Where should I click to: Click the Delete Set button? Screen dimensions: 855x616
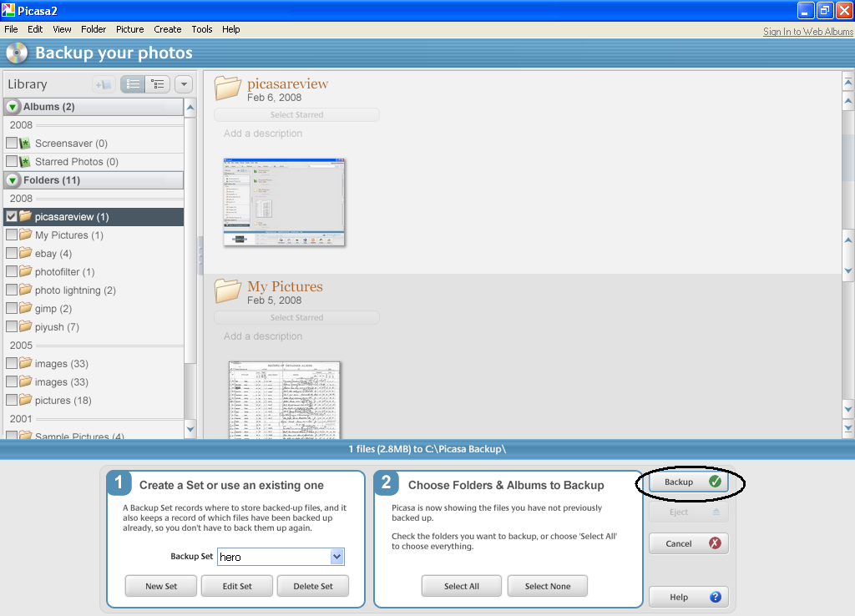click(x=313, y=586)
